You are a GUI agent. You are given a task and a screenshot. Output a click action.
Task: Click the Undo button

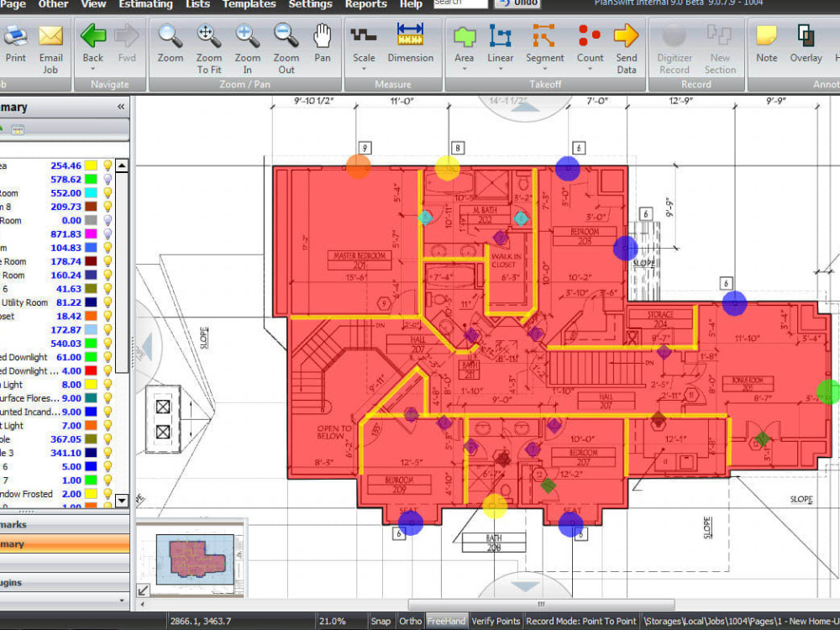coord(517,3)
